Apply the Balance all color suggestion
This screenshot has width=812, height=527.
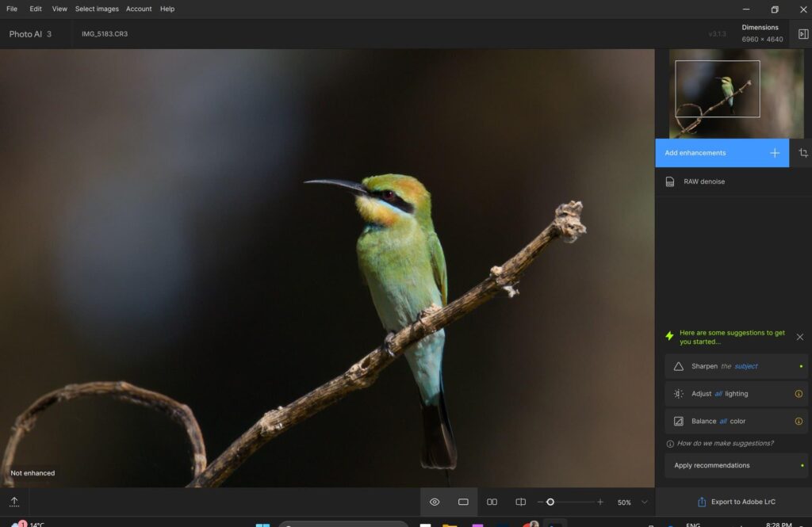[x=736, y=422]
